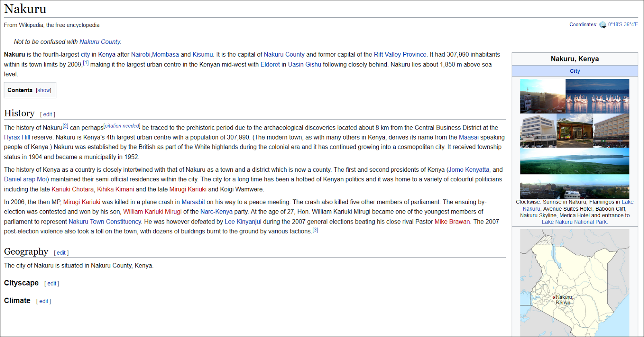The width and height of the screenshot is (644, 337).
Task: View the national park entrance gate photo
Action: [575, 131]
